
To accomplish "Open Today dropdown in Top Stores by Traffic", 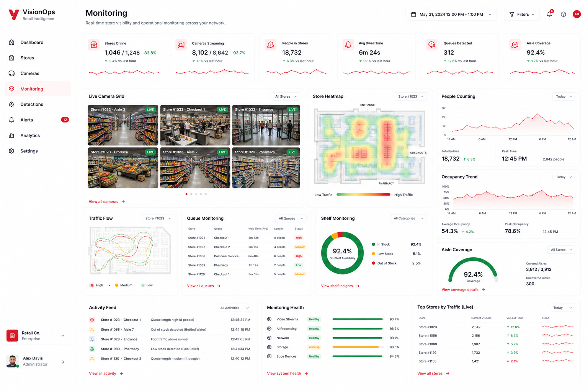I will 563,308.
